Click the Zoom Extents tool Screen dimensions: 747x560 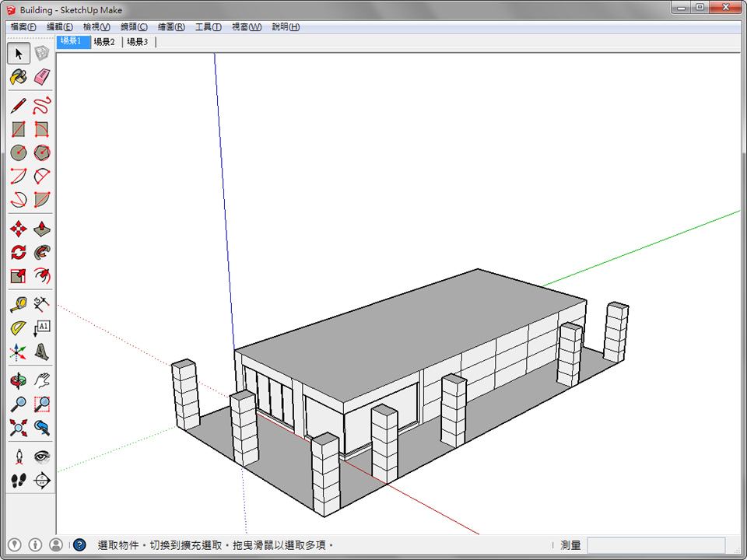pyautogui.click(x=19, y=428)
